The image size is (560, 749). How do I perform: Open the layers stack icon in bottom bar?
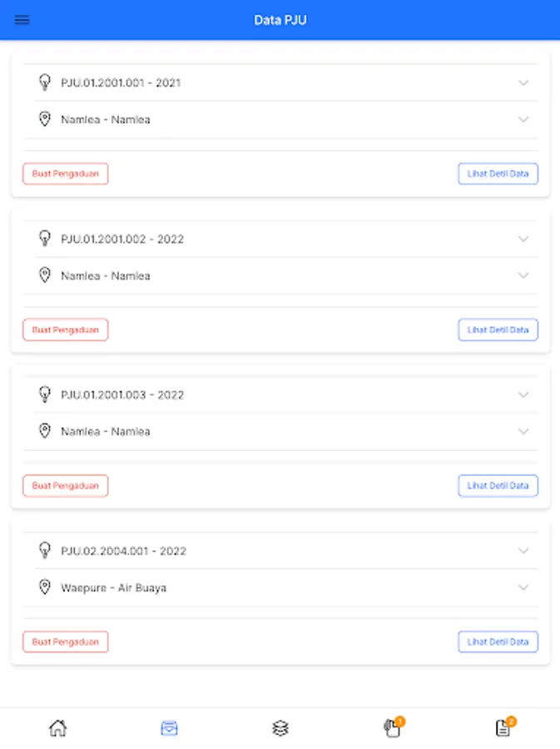point(280,728)
